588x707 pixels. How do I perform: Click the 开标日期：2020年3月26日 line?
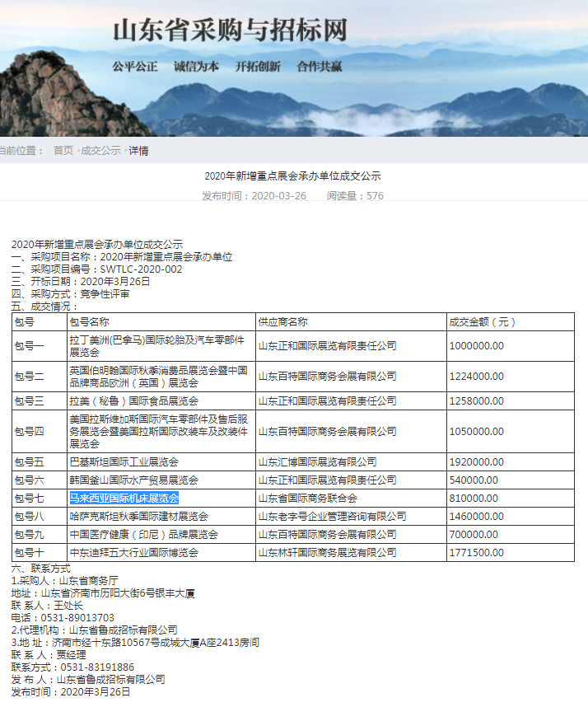click(x=81, y=282)
